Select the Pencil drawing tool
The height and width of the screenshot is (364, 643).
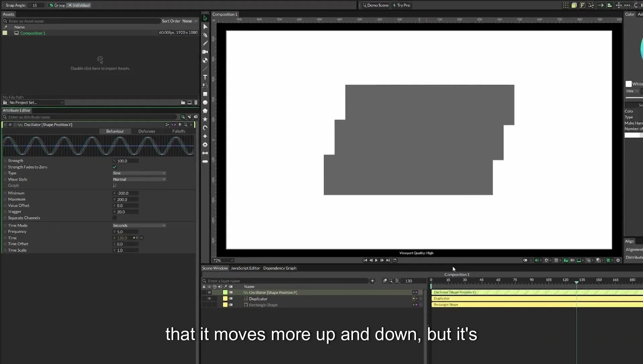point(205,43)
